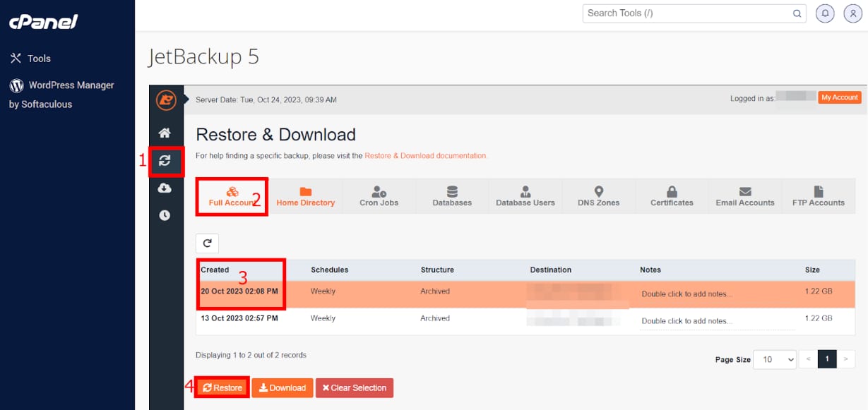This screenshot has width=868, height=410.
Task: Go to next page of records
Action: tap(846, 359)
